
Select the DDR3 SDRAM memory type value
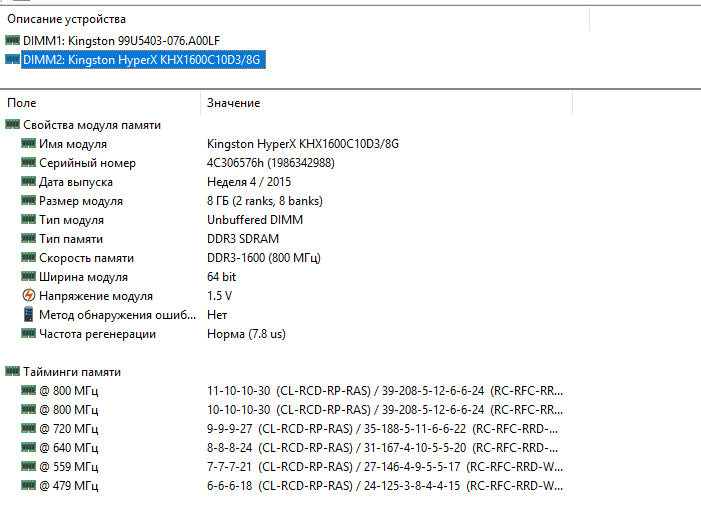point(243,239)
